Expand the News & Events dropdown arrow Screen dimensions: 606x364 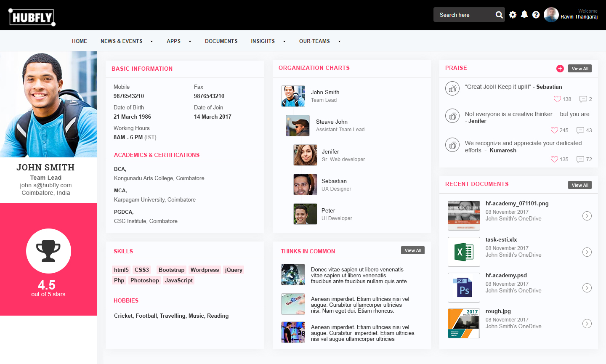click(x=151, y=41)
